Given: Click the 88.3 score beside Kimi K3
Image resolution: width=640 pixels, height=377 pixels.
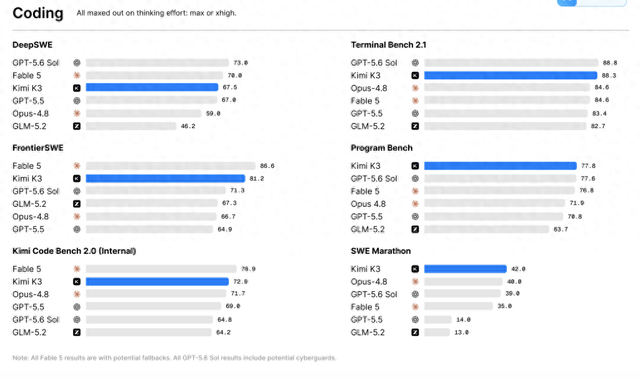Looking at the screenshot, I should tap(609, 75).
